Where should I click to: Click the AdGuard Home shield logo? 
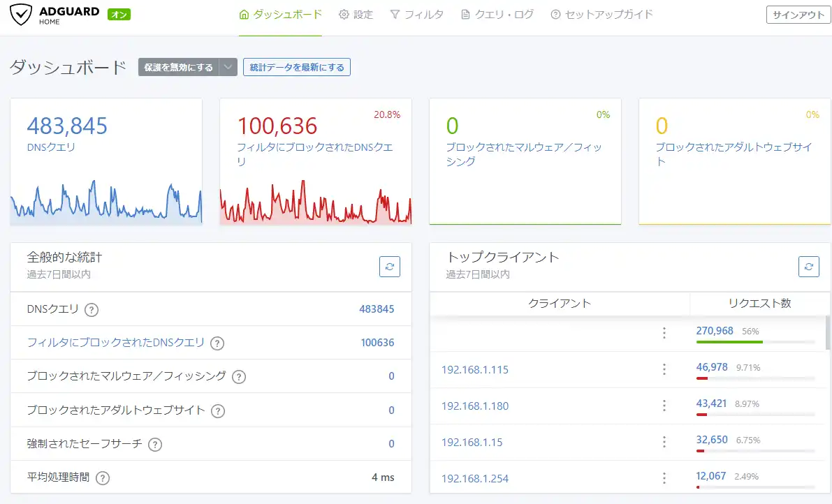point(21,15)
